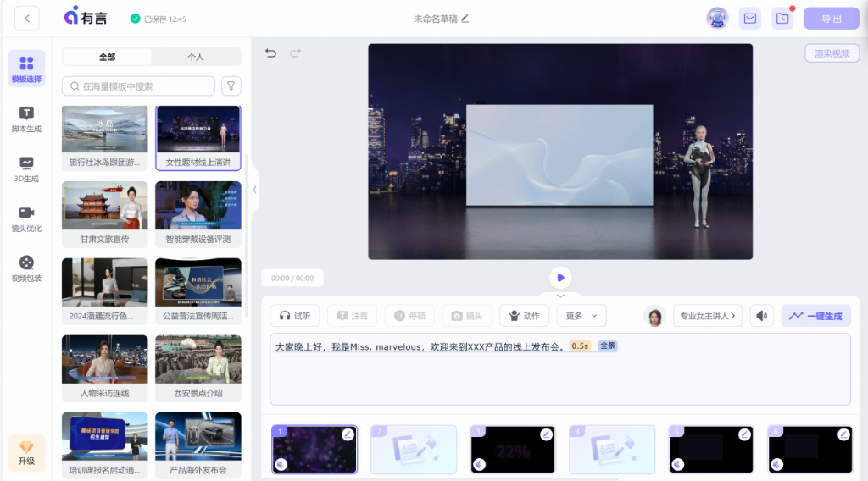
Task: Play the video preview
Action: pos(560,278)
